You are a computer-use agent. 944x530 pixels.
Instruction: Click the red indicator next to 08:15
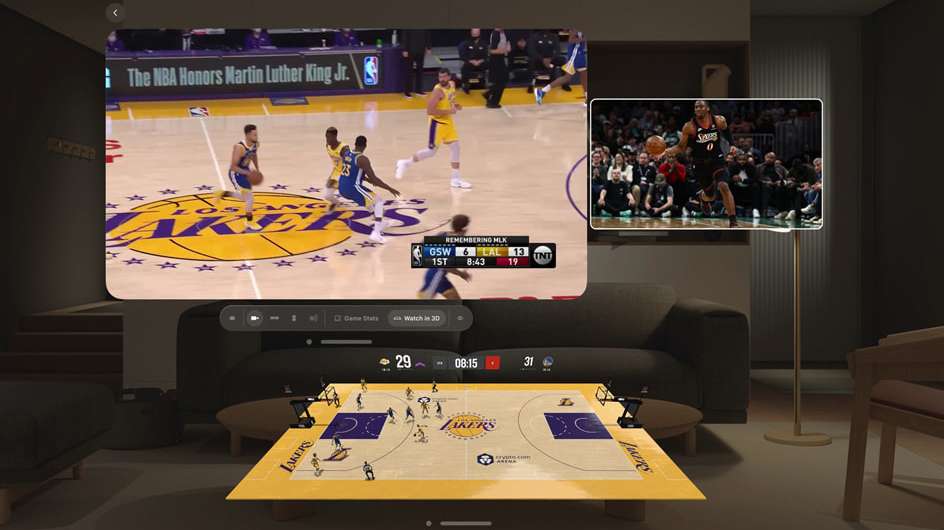(x=492, y=363)
